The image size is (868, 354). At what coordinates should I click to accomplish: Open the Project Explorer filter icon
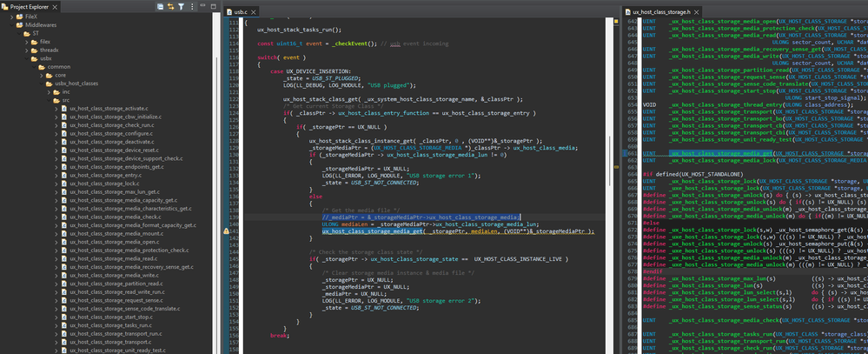pos(181,7)
